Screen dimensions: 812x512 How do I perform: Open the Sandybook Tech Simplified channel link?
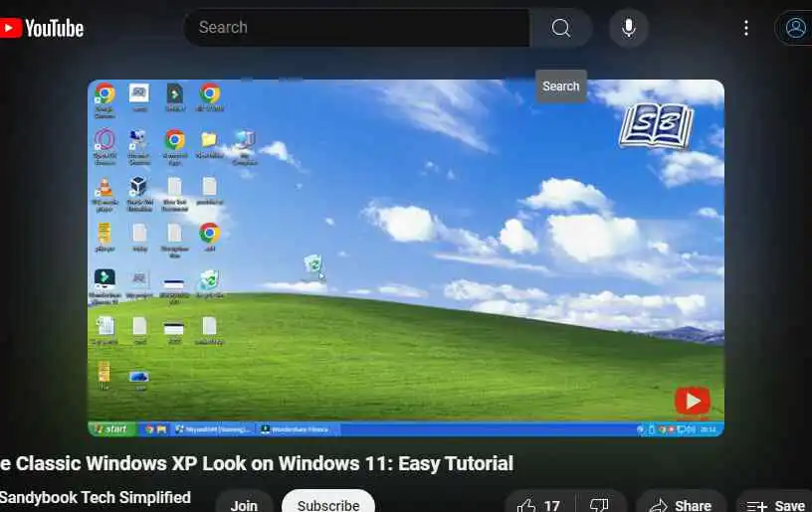[96, 497]
